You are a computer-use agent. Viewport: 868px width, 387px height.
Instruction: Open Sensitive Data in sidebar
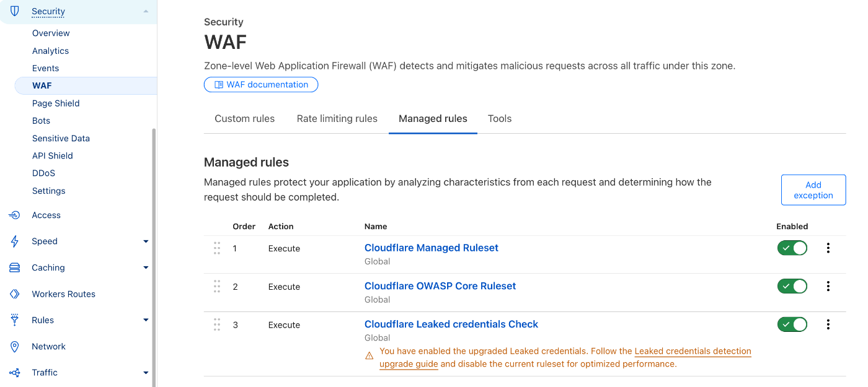[x=61, y=138]
